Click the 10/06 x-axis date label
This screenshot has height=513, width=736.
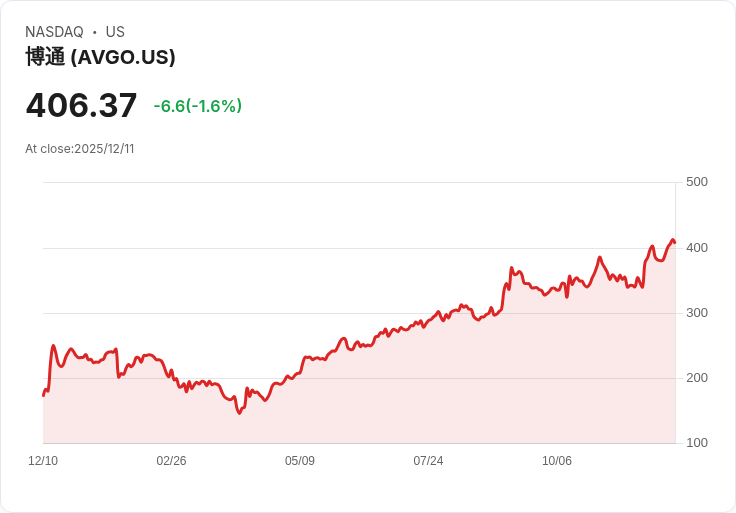click(x=557, y=461)
